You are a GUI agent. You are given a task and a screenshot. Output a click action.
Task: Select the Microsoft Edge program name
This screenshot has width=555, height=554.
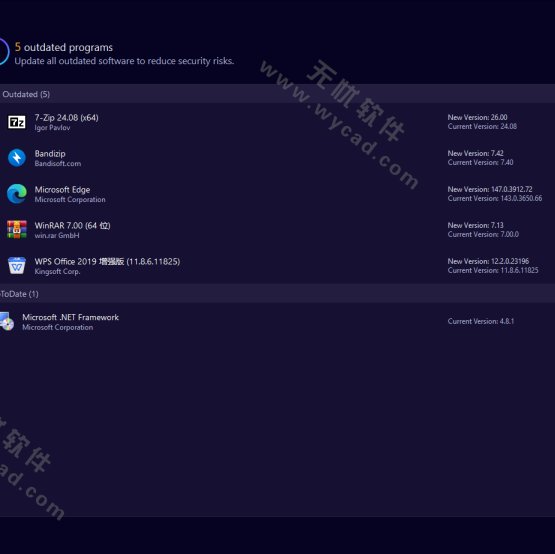click(x=62, y=190)
